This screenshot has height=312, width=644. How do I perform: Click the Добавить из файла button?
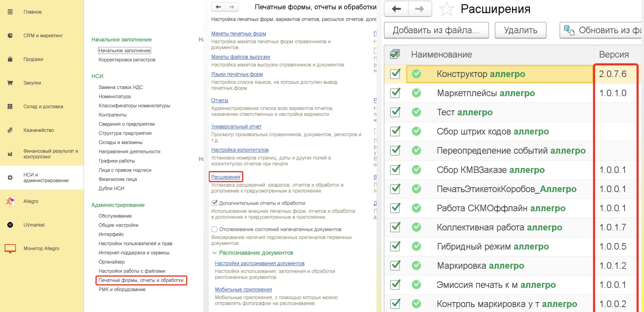[436, 30]
